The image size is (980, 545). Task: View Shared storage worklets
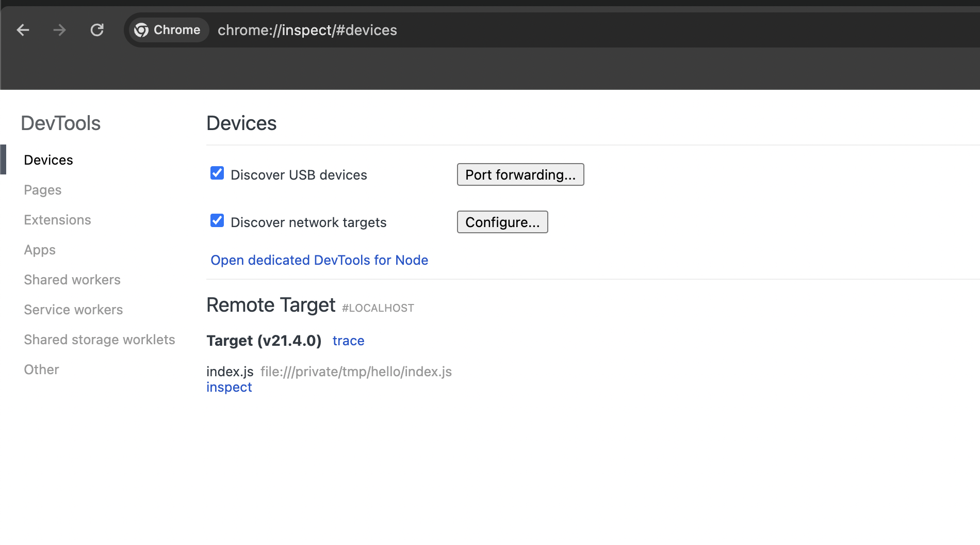(100, 340)
